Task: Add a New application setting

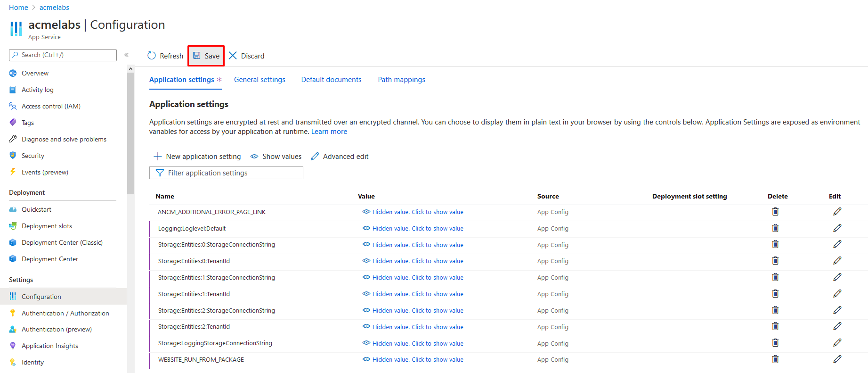Action: pyautogui.click(x=197, y=157)
